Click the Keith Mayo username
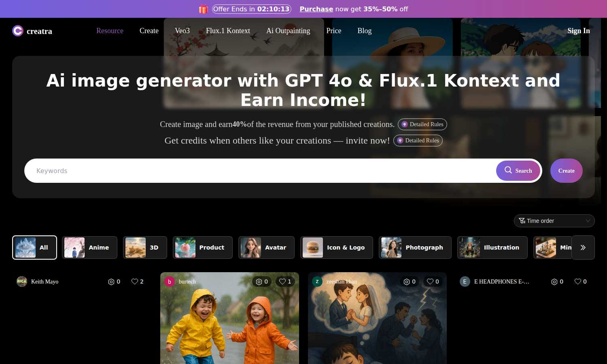This screenshot has width=607, height=364. 45,281
